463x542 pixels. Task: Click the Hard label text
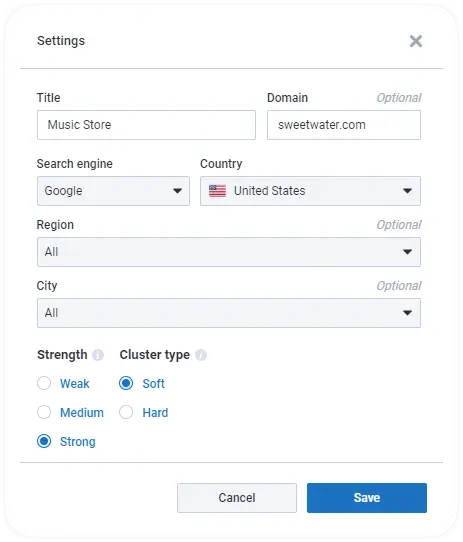click(155, 412)
